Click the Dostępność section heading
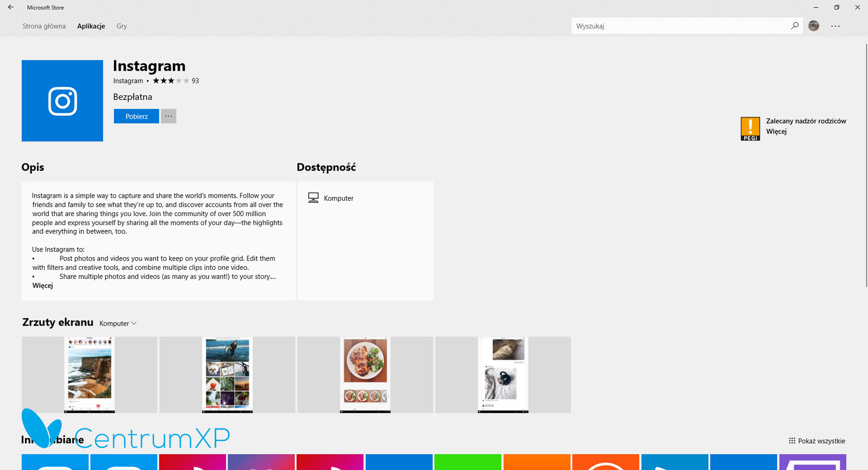Image resolution: width=868 pixels, height=470 pixels. pos(326,167)
